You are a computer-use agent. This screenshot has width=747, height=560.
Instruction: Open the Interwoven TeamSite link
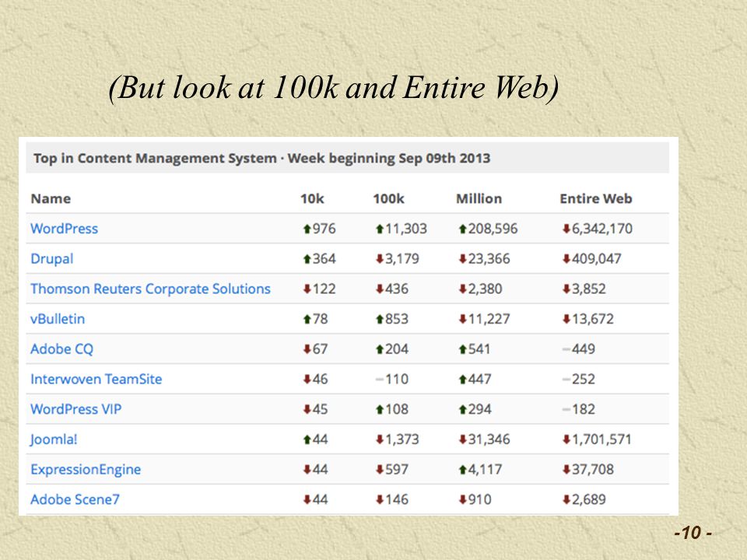tap(96, 379)
